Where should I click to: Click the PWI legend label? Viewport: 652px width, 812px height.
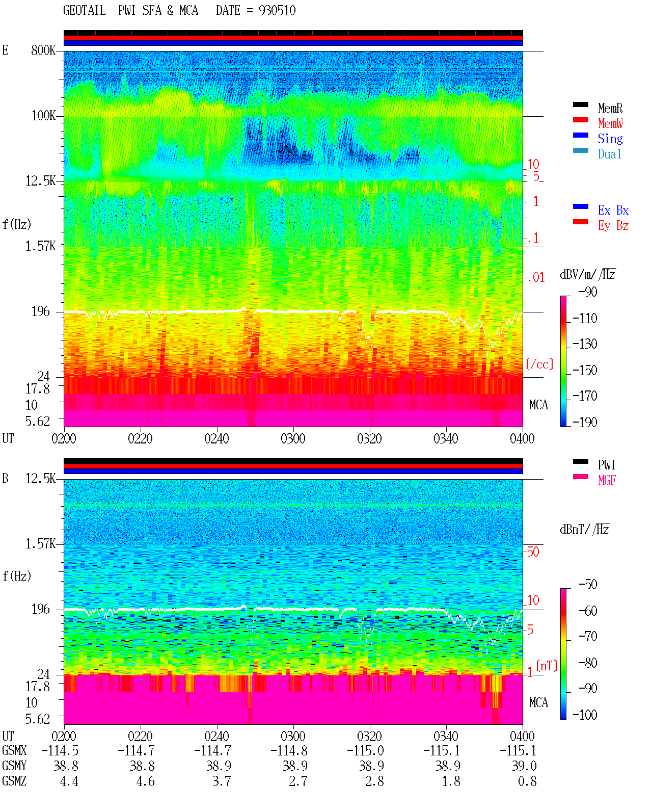(x=607, y=465)
